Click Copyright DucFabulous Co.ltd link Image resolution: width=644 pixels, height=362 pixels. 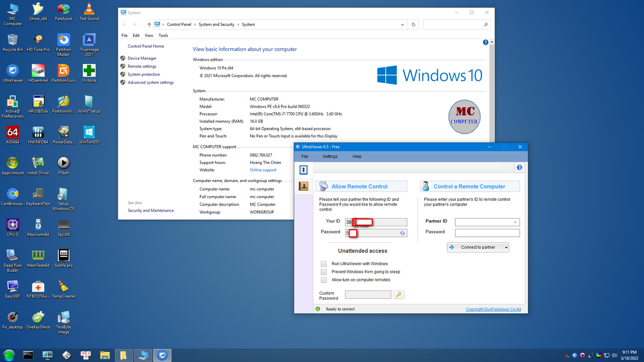[493, 309]
